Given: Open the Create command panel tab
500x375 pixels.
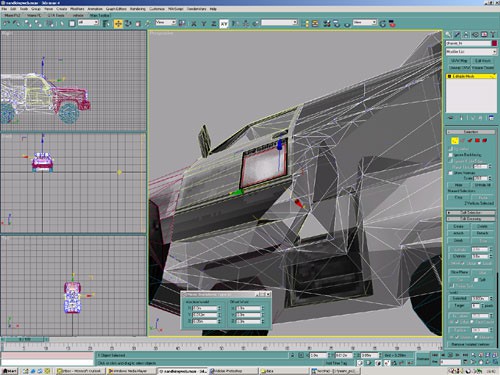Looking at the screenshot, I should pyautogui.click(x=448, y=34).
